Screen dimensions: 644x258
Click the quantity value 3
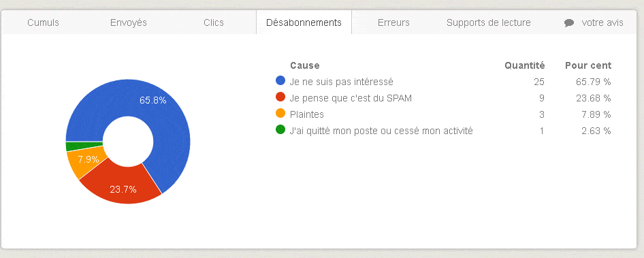pyautogui.click(x=542, y=114)
